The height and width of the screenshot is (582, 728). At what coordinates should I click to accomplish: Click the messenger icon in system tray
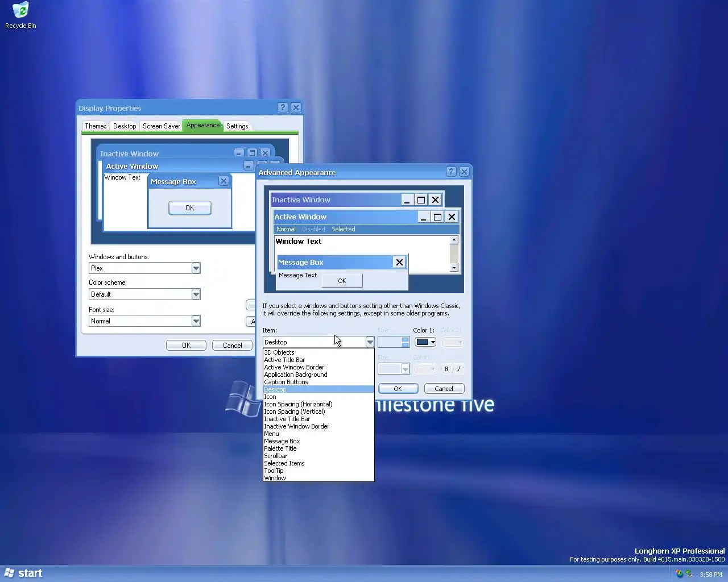[x=679, y=574]
